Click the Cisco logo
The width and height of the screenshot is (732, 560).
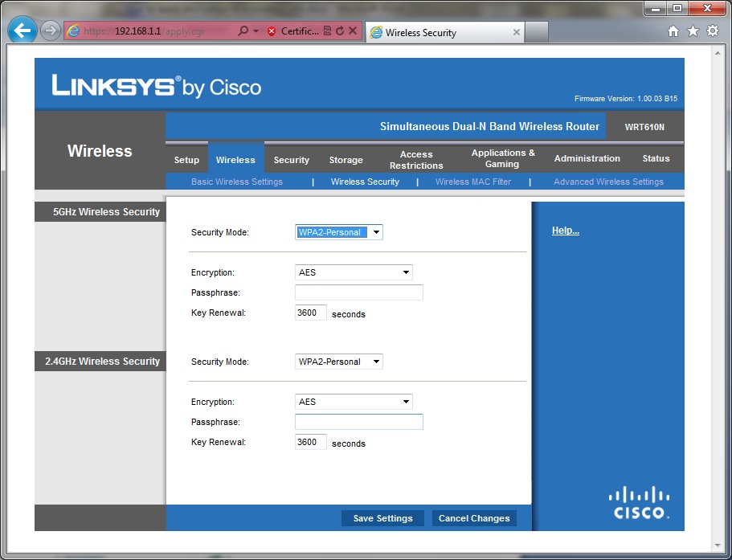639,503
